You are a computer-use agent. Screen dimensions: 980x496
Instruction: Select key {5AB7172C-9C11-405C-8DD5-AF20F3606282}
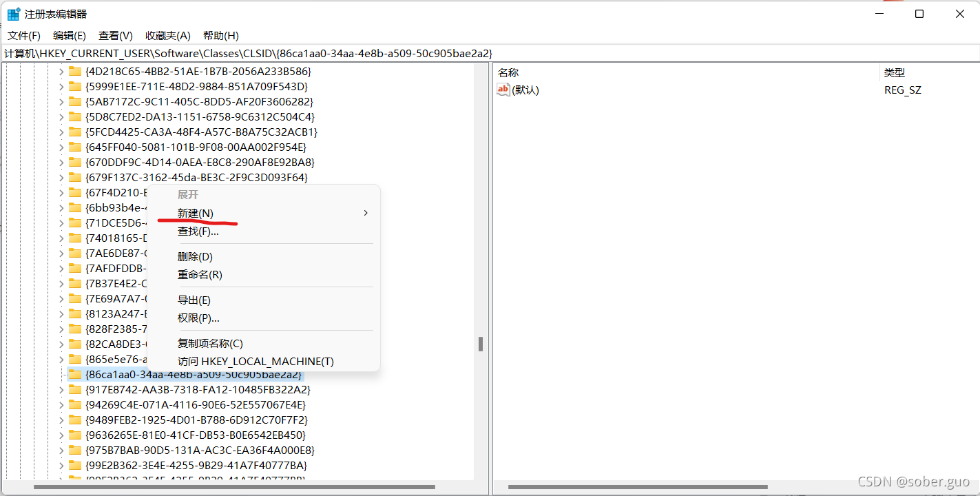point(199,101)
